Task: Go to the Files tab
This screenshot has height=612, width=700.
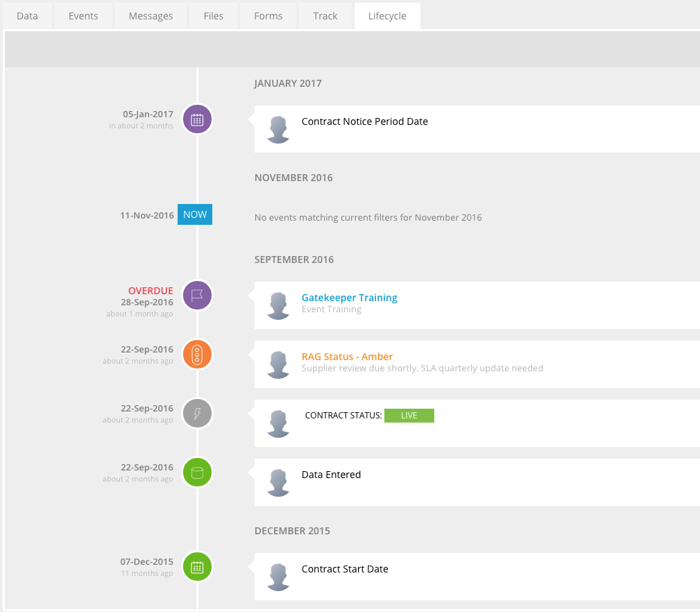Action: (214, 16)
